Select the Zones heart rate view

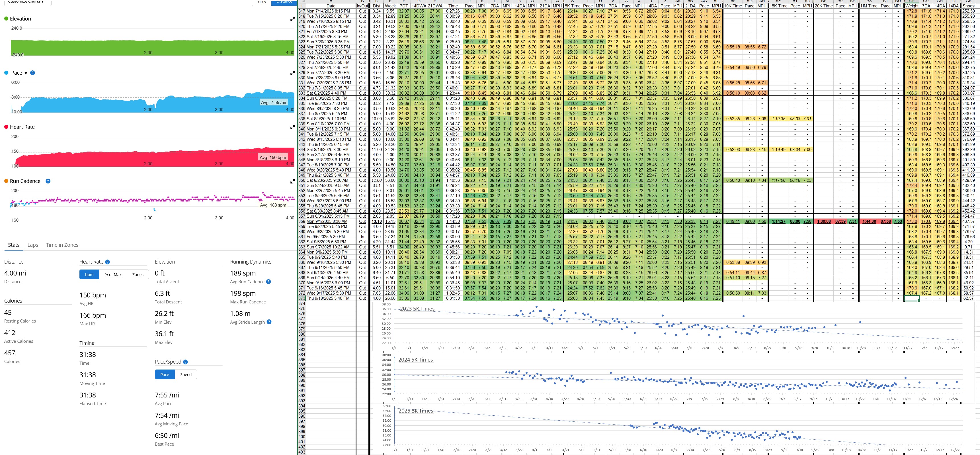click(138, 275)
